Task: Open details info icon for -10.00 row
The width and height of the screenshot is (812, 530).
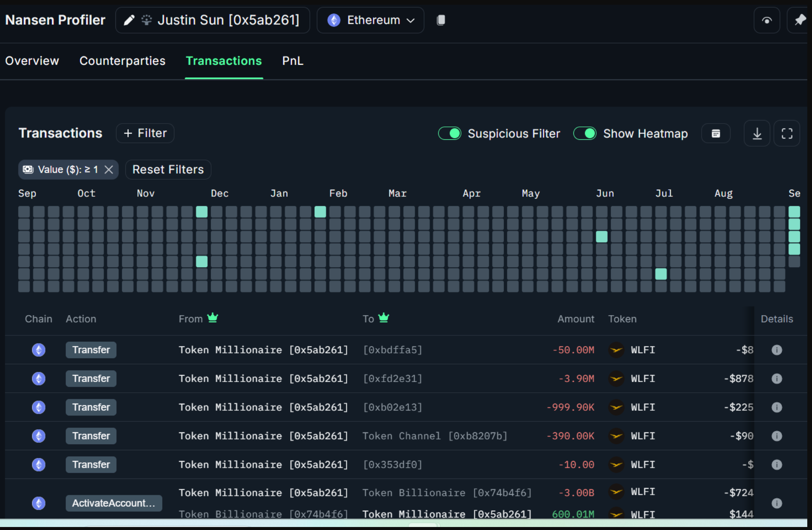Action: pyautogui.click(x=777, y=465)
